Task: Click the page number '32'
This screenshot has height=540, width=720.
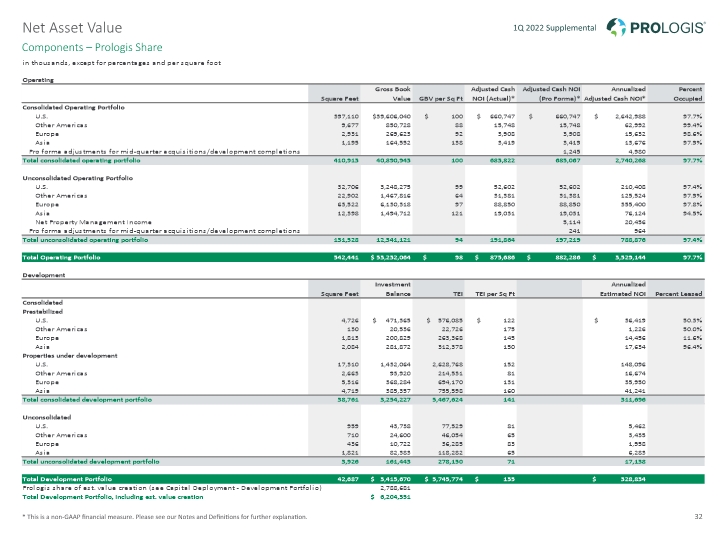Action: pyautogui.click(x=698, y=517)
